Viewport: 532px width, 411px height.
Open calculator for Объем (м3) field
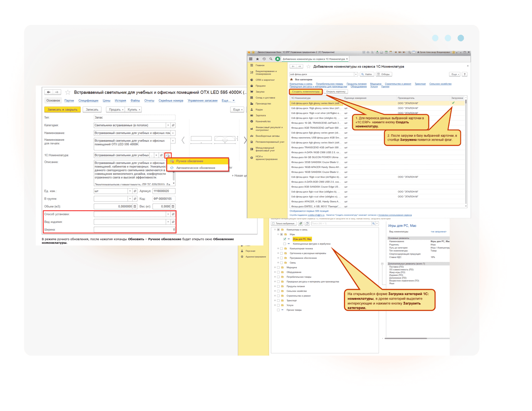(x=135, y=206)
